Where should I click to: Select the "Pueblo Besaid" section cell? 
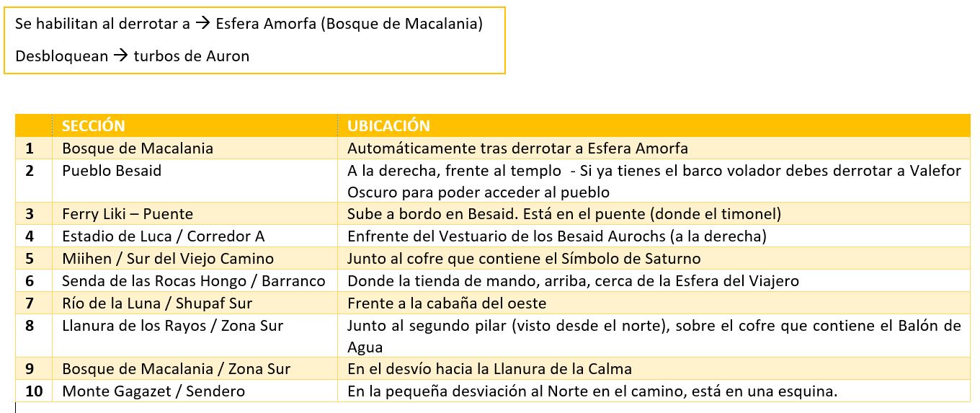[112, 171]
